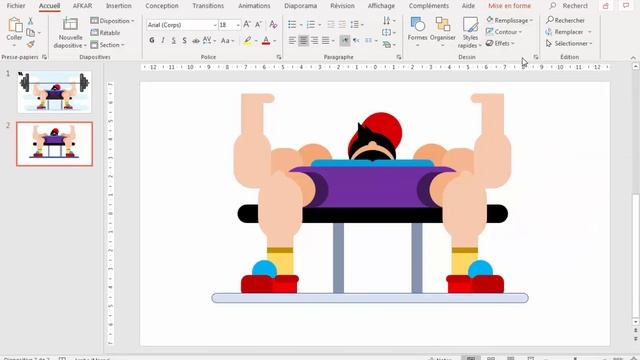This screenshot has height=360, width=640.
Task: Click the Styles rapides icon
Action: click(x=470, y=24)
